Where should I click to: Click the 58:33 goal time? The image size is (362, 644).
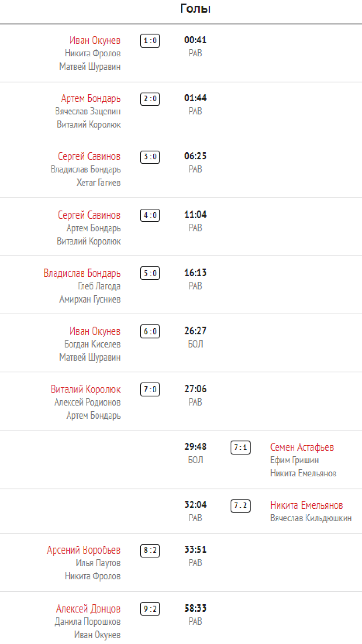click(195, 608)
